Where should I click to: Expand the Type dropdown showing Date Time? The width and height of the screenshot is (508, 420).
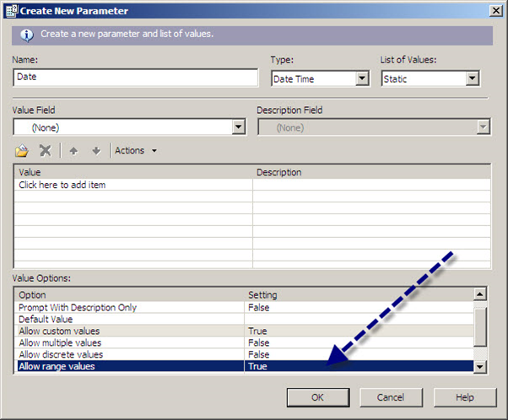coord(362,78)
